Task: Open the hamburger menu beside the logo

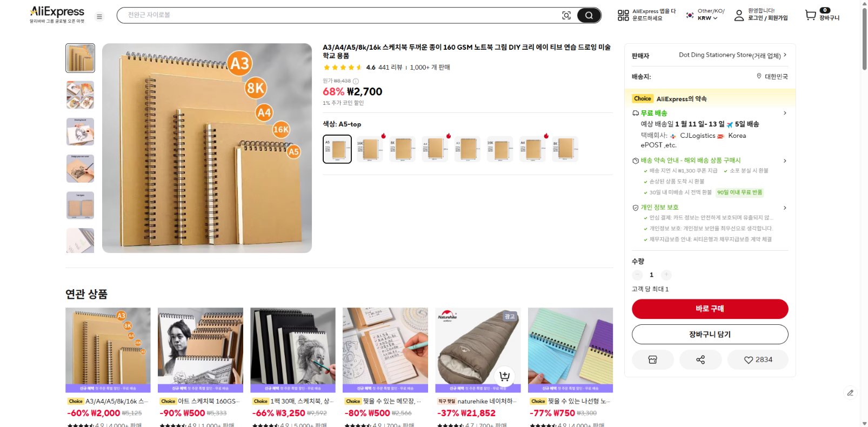Action: click(x=99, y=16)
